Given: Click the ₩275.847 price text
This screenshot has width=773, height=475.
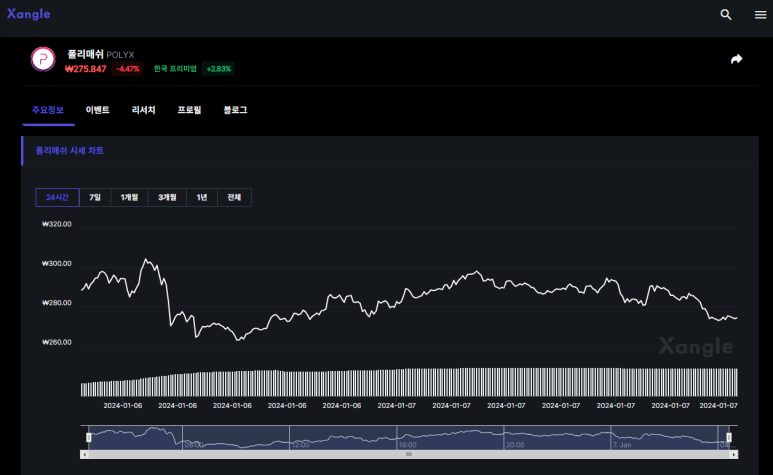Looking at the screenshot, I should coord(86,69).
